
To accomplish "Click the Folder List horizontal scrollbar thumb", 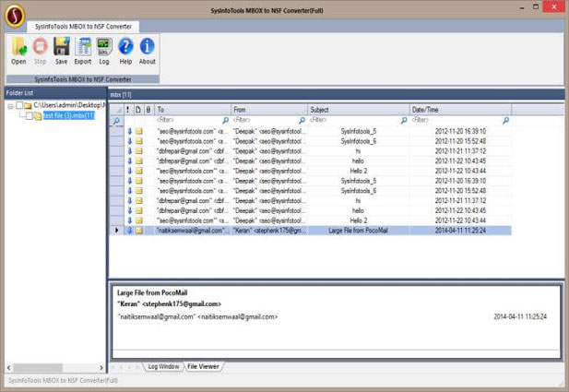I will click(x=38, y=368).
